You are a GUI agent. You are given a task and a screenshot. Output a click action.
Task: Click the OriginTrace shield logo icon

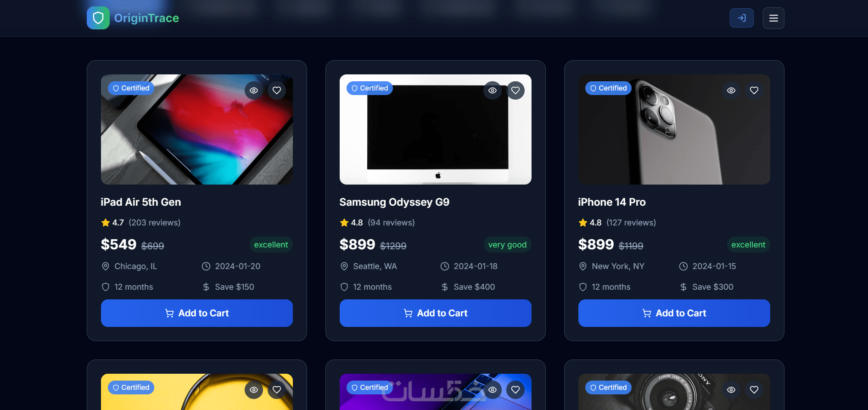tap(98, 18)
